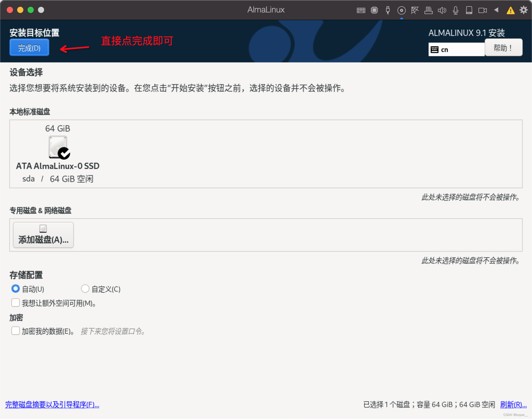Click 帮助! for installer help
The image size is (532, 419).
pos(503,48)
